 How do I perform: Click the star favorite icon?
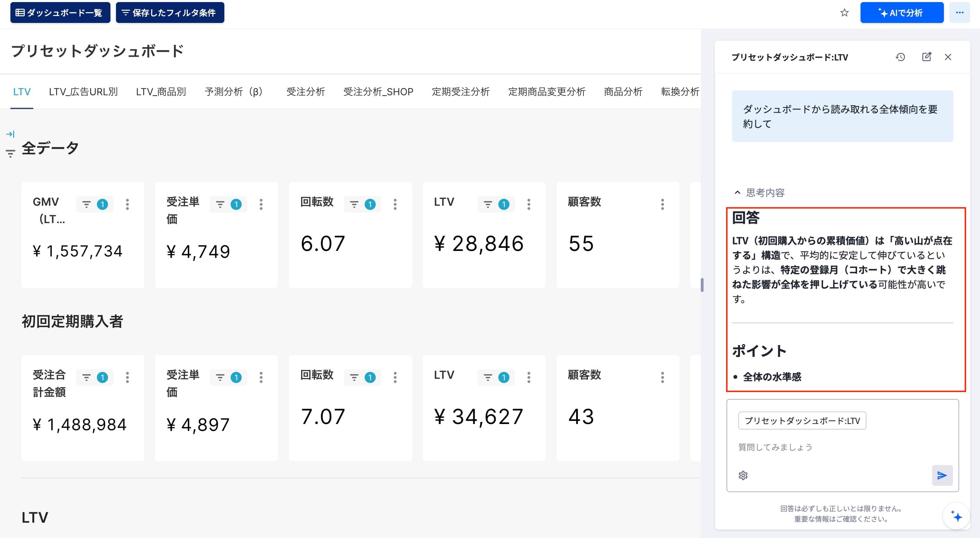pyautogui.click(x=844, y=13)
